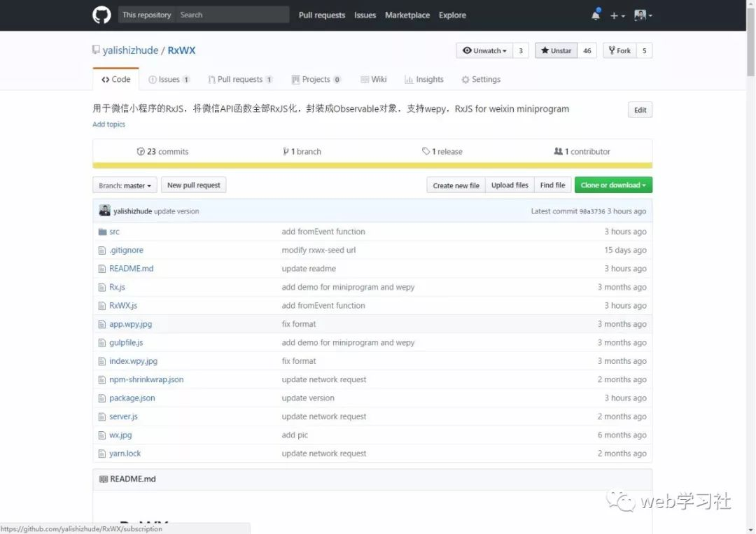Click the README book icon in header
756x534 pixels.
(103, 479)
